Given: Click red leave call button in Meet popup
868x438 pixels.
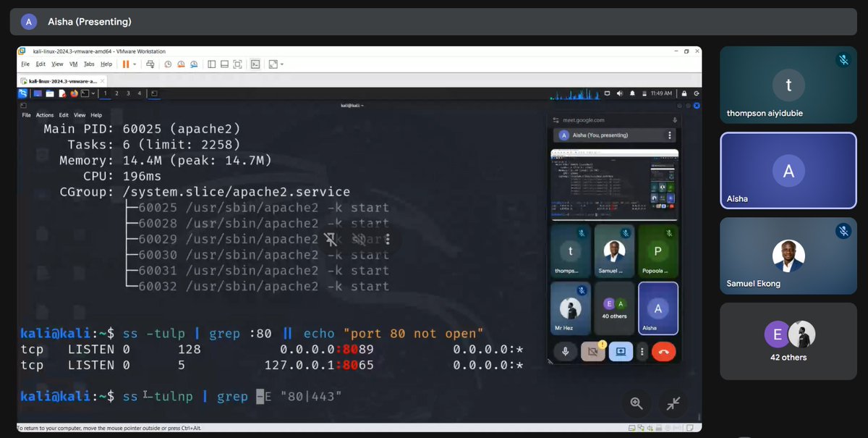Looking at the screenshot, I should coord(663,352).
